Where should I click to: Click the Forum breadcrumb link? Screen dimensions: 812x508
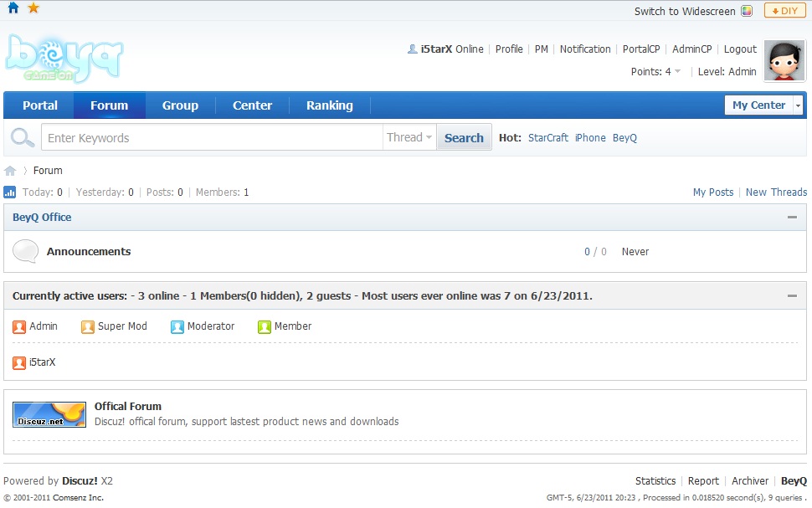coord(48,171)
